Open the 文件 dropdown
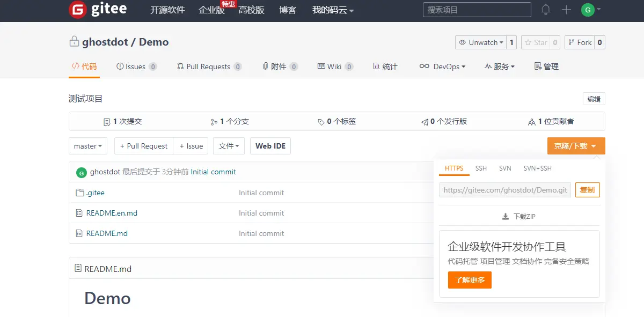 coord(229,146)
